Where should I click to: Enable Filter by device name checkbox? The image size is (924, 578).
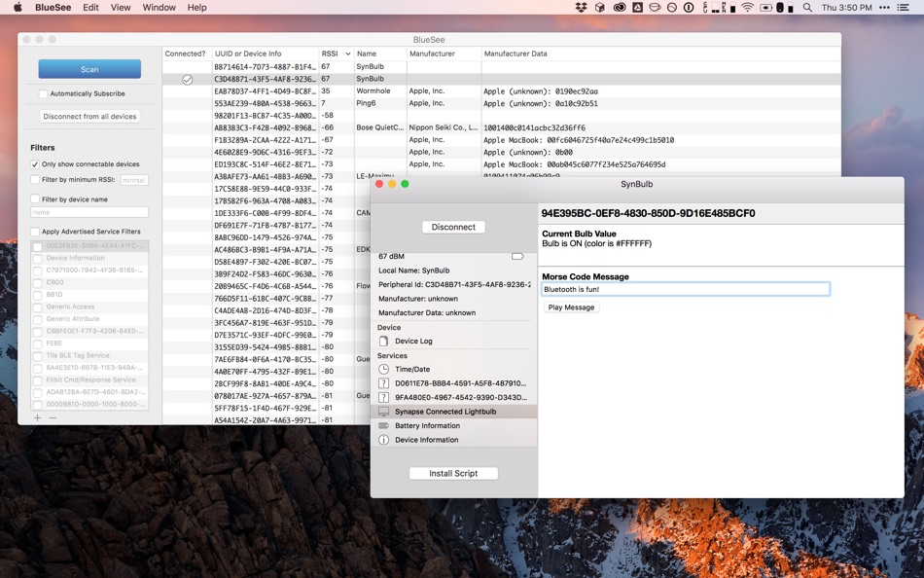35,199
